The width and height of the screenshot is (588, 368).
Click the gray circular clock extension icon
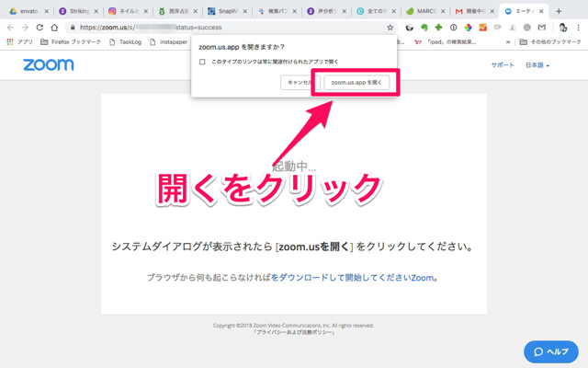click(x=526, y=28)
